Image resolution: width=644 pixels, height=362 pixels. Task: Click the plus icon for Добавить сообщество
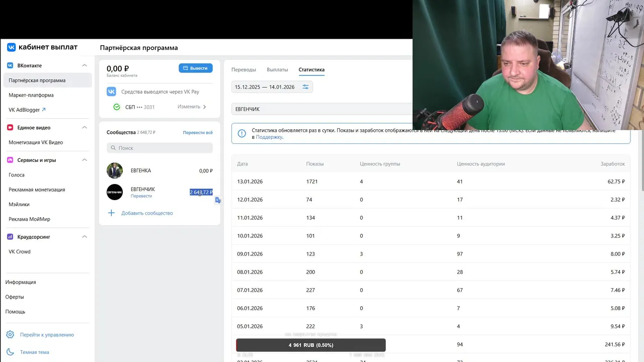[112, 213]
